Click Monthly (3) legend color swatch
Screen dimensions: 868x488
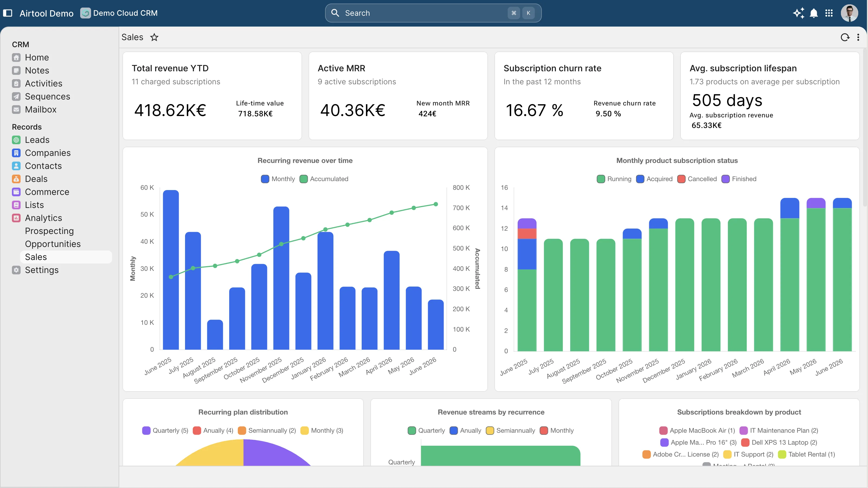click(x=305, y=431)
